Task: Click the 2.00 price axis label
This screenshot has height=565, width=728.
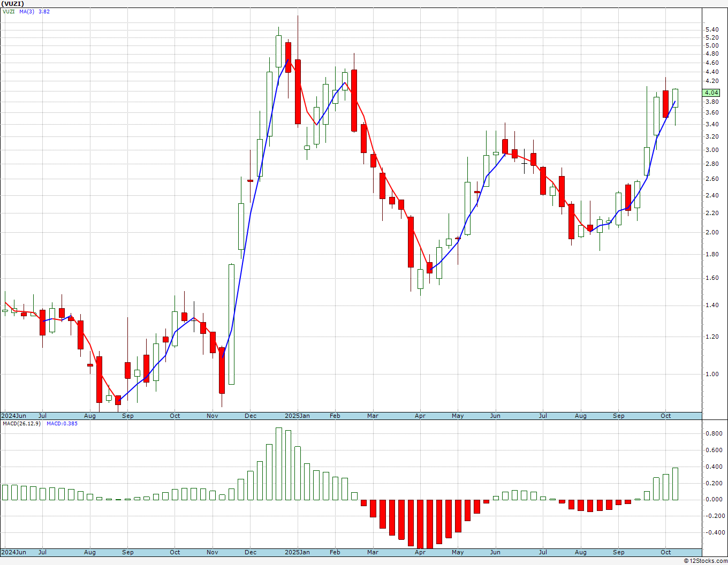Action: tap(712, 232)
